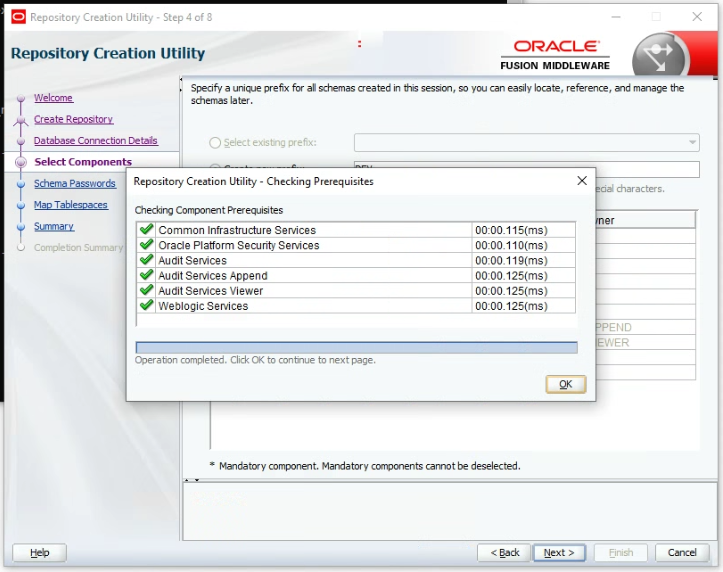723x572 pixels.
Task: Click the Welcome step marker dot
Action: pyautogui.click(x=21, y=98)
